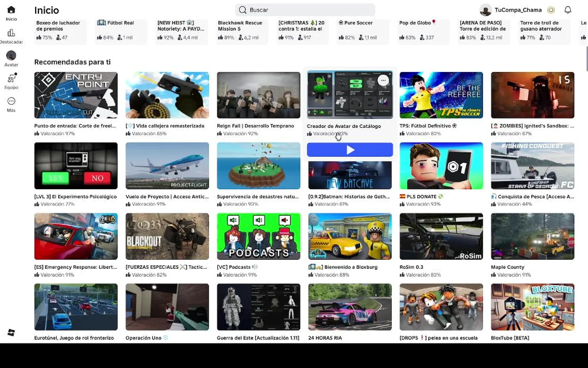Open Notoriety: A PAYD... game card
This screenshot has height=368, width=588.
tap(182, 31)
